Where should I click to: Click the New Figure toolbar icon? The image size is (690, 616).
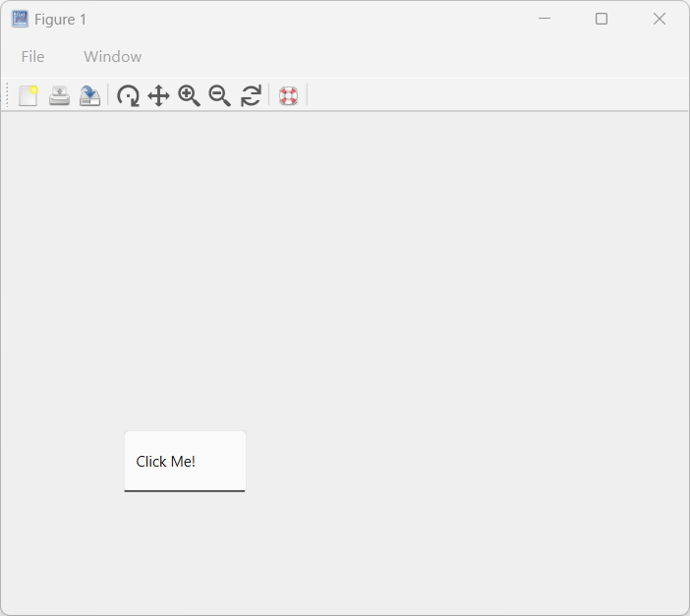click(29, 95)
